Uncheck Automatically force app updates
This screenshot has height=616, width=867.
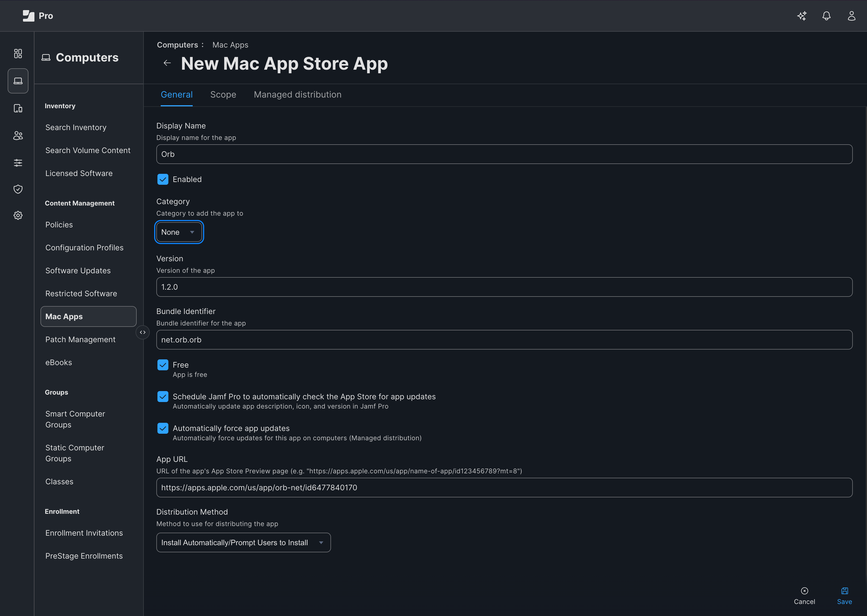click(163, 428)
